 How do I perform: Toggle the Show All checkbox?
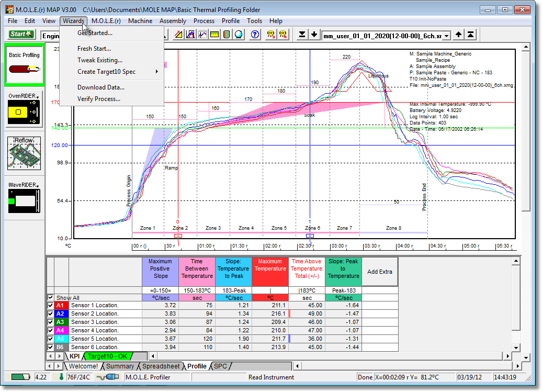(50, 297)
